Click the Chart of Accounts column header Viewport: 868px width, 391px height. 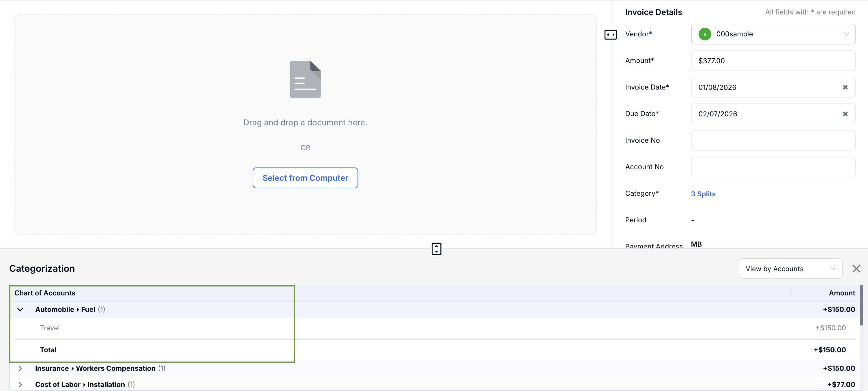tap(45, 293)
